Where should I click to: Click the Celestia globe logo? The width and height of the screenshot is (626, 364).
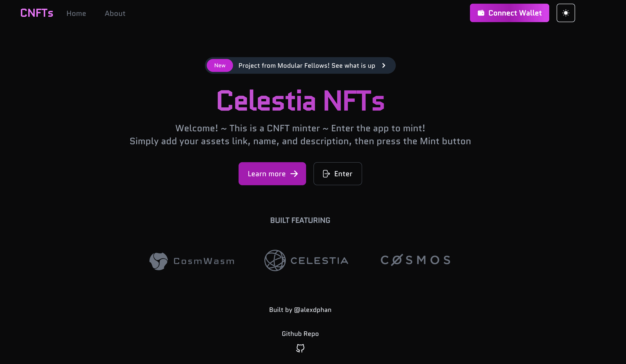point(275,261)
